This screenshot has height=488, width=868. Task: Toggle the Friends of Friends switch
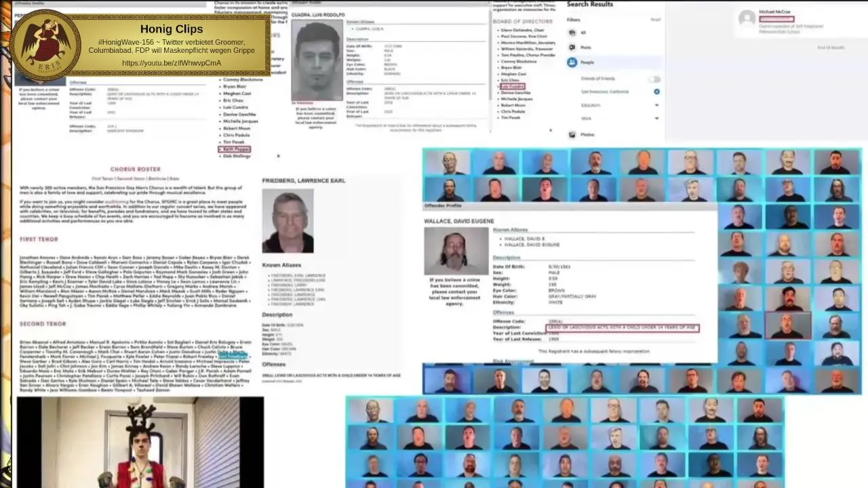click(x=654, y=79)
